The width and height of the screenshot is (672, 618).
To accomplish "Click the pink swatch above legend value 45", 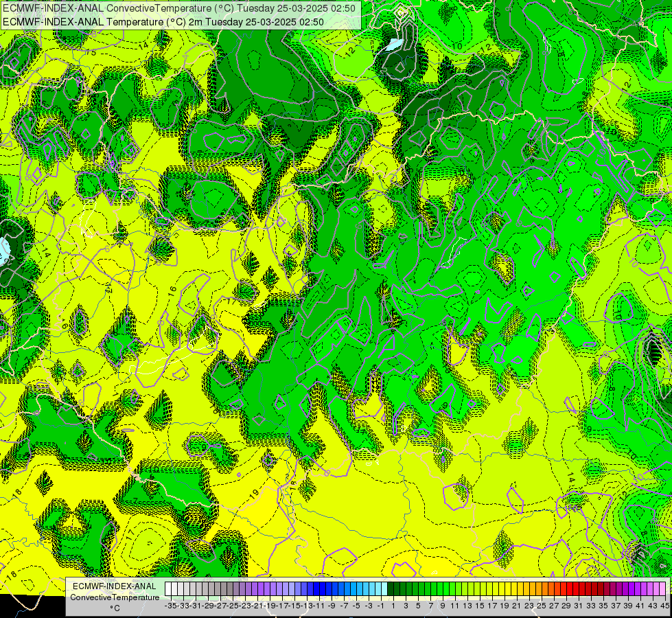I will tap(662, 588).
